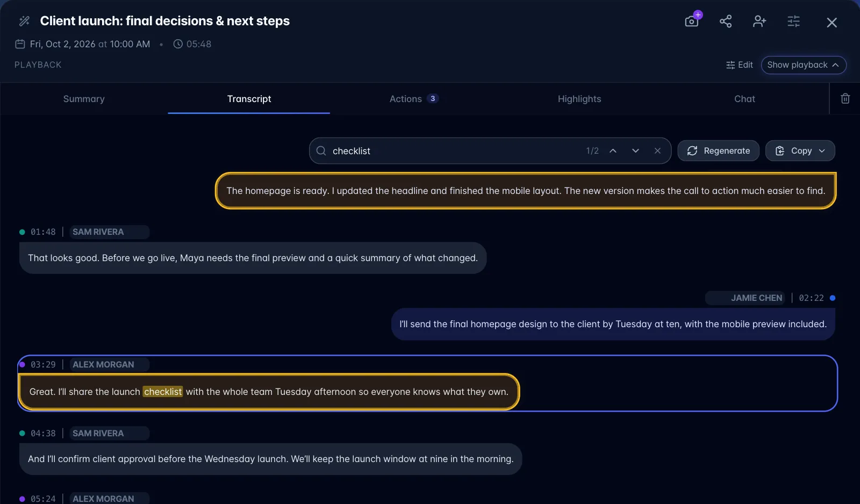Screen dimensions: 860x504
Task: Click the highlighted checklist word in transcript
Action: point(163,392)
